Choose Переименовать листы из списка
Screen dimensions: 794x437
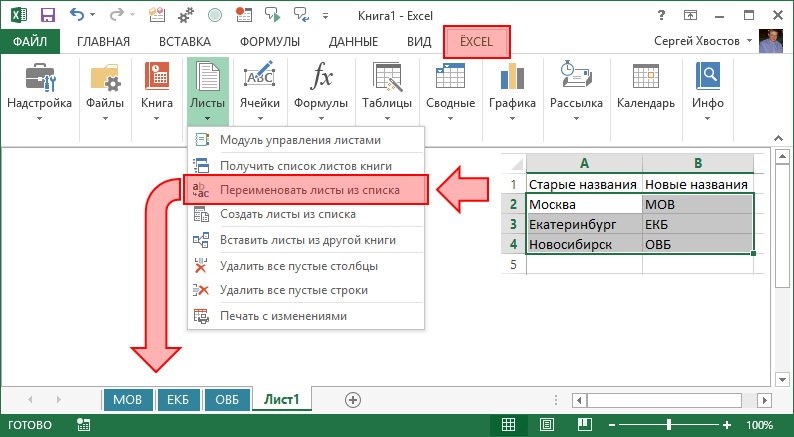(x=306, y=190)
